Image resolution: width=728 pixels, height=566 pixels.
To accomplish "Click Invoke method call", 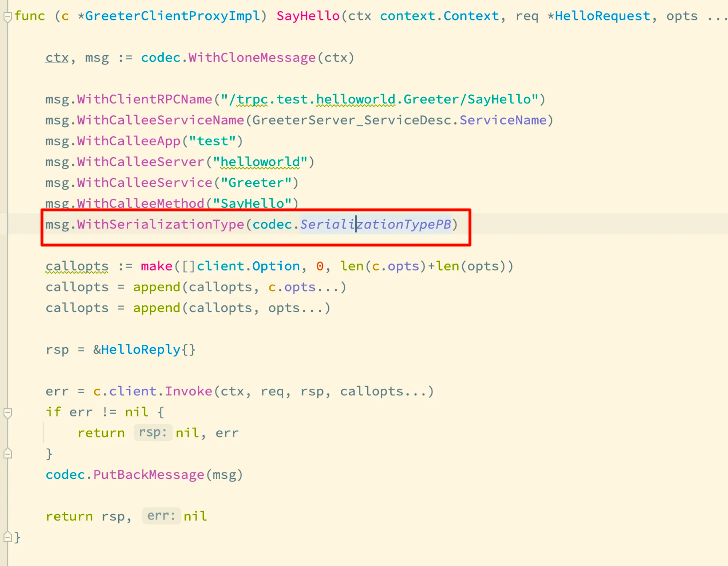I will (188, 391).
